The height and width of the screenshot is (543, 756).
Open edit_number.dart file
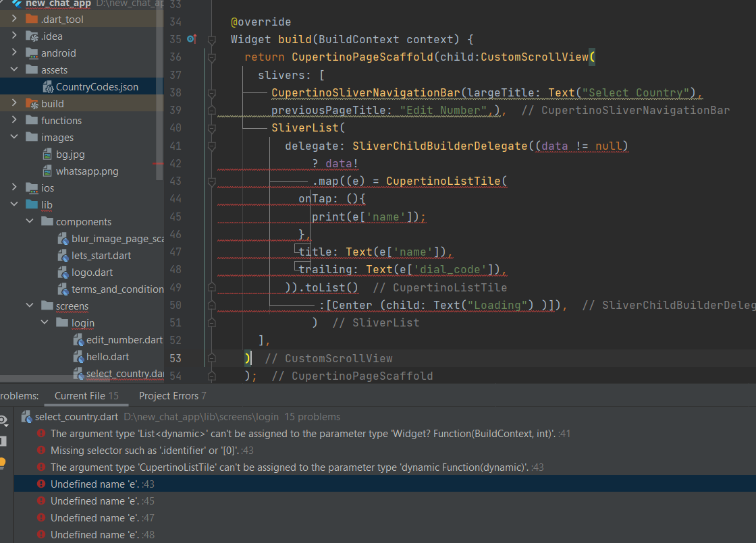point(124,340)
